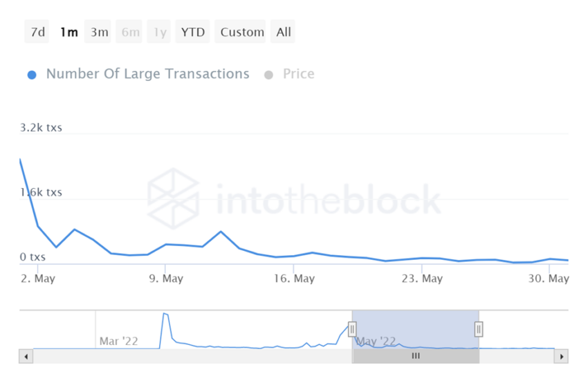The height and width of the screenshot is (392, 588).
Task: Open the Custom date range
Action: (x=242, y=32)
